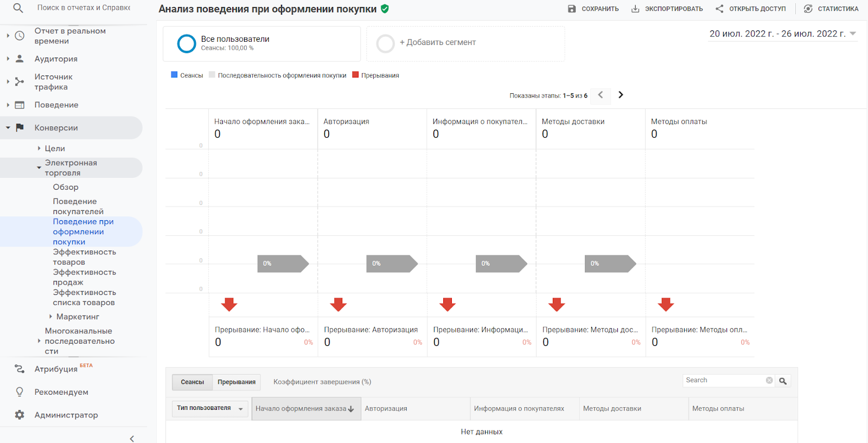Click the Administrator gear icon
This screenshot has width=868, height=443.
[20, 415]
